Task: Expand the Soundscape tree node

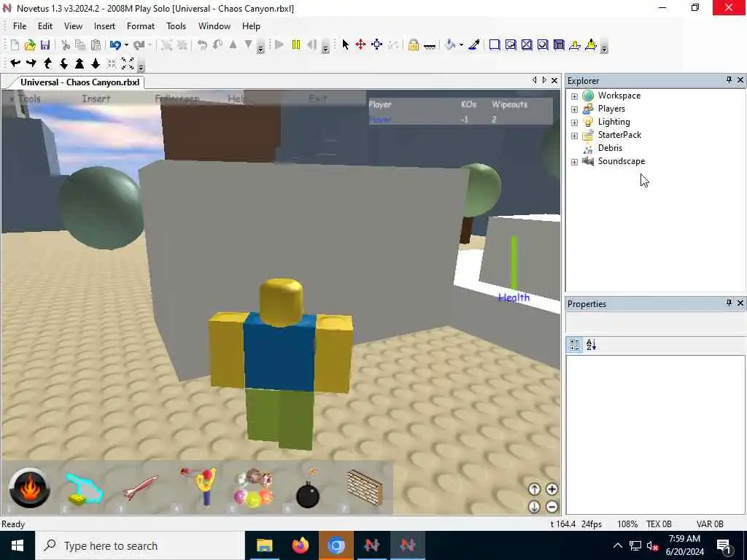Action: [575, 162]
